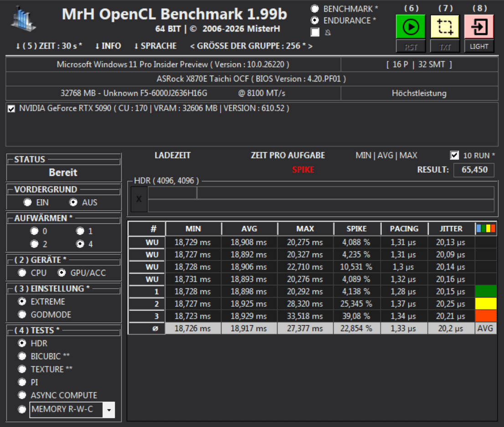
Task: Click the red SPIKE label
Action: (303, 170)
